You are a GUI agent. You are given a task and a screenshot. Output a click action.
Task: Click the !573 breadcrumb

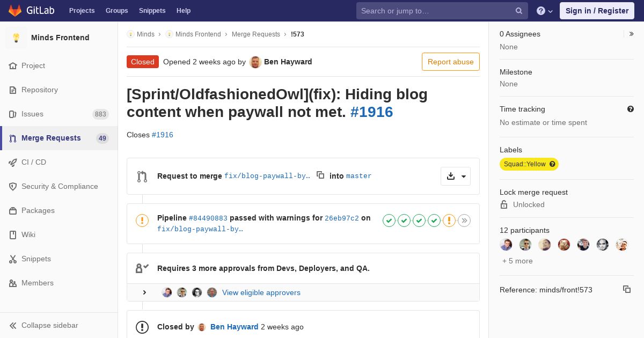coord(297,34)
